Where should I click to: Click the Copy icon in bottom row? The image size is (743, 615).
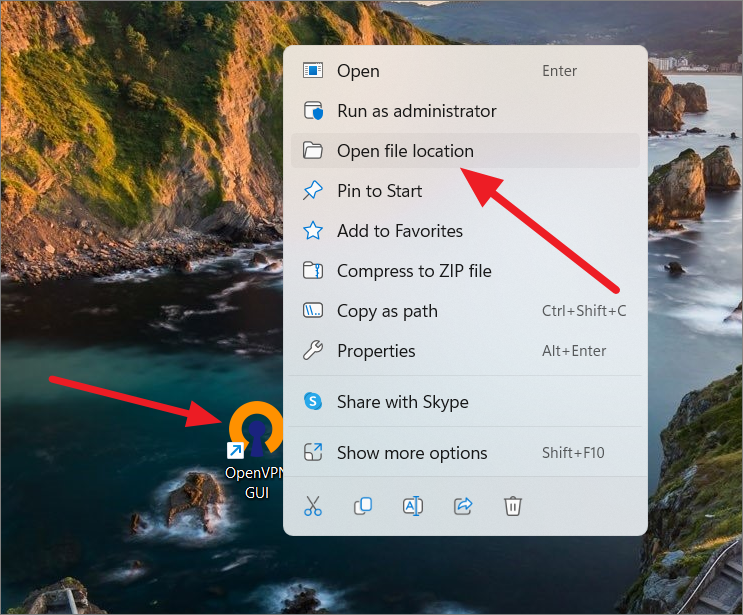pyautogui.click(x=363, y=506)
